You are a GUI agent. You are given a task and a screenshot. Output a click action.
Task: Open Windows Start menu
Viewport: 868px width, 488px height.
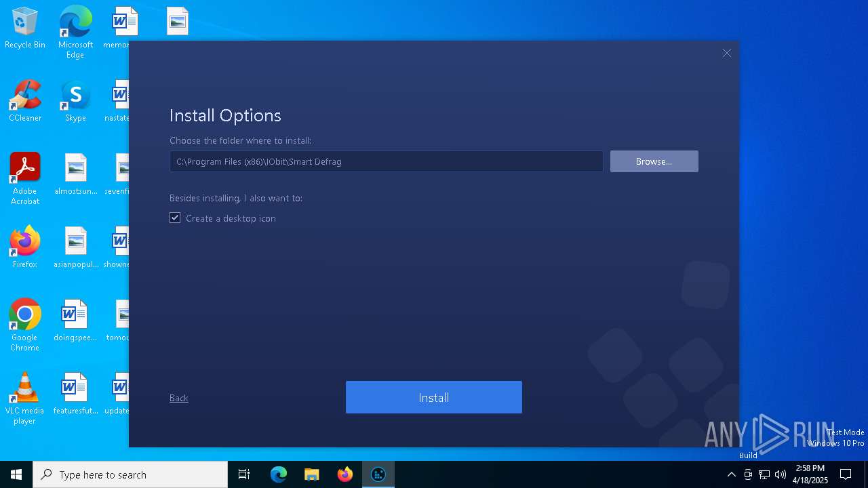[16, 474]
